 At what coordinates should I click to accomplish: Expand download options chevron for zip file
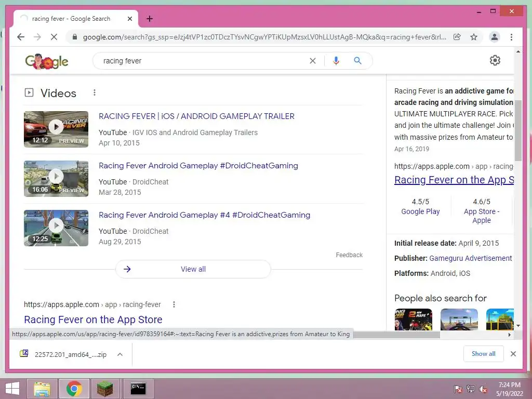click(120, 354)
